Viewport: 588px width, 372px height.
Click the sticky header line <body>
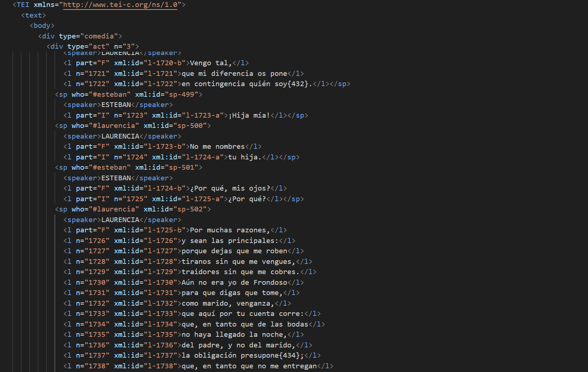(42, 26)
